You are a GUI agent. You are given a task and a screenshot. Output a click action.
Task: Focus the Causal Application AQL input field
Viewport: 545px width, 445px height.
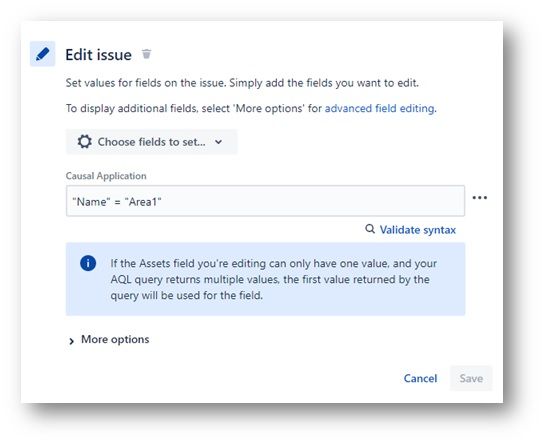[265, 201]
